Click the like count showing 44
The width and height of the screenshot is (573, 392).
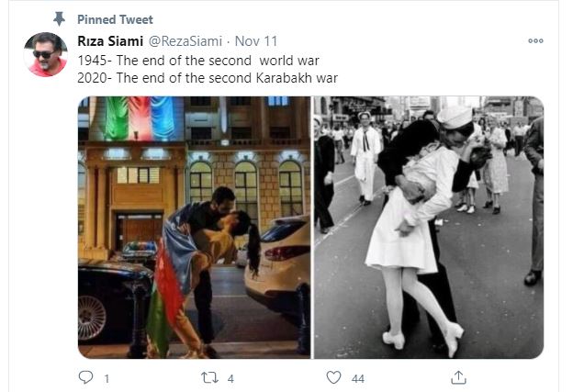[358, 378]
